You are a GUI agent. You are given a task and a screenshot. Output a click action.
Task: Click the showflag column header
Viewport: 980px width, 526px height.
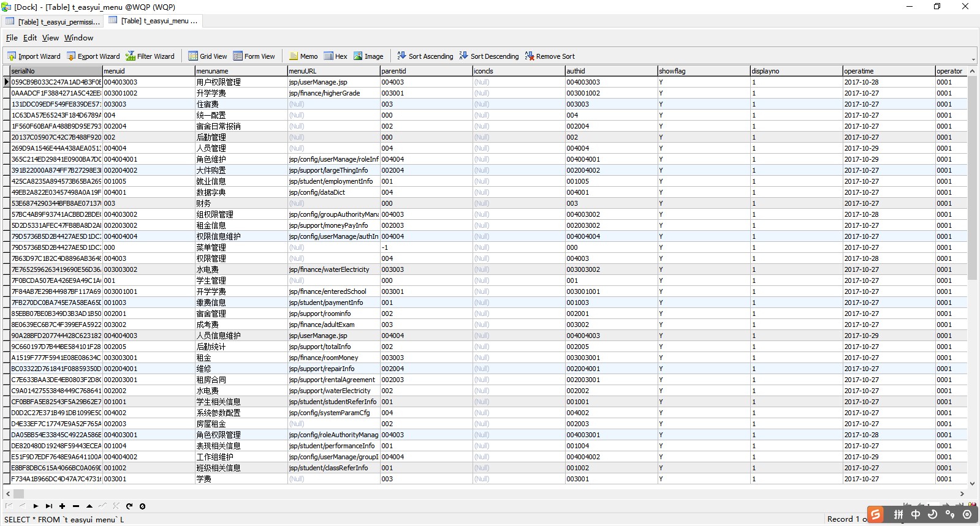pos(704,71)
